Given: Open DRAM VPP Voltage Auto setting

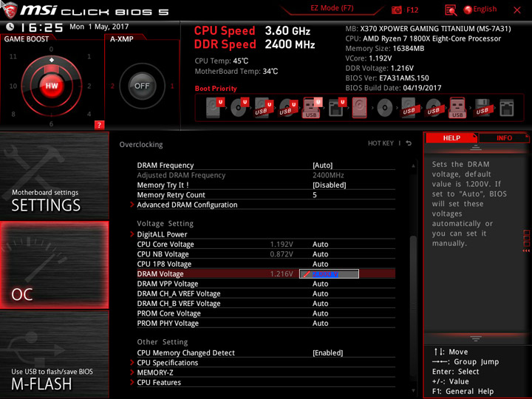Looking at the screenshot, I should click(320, 284).
